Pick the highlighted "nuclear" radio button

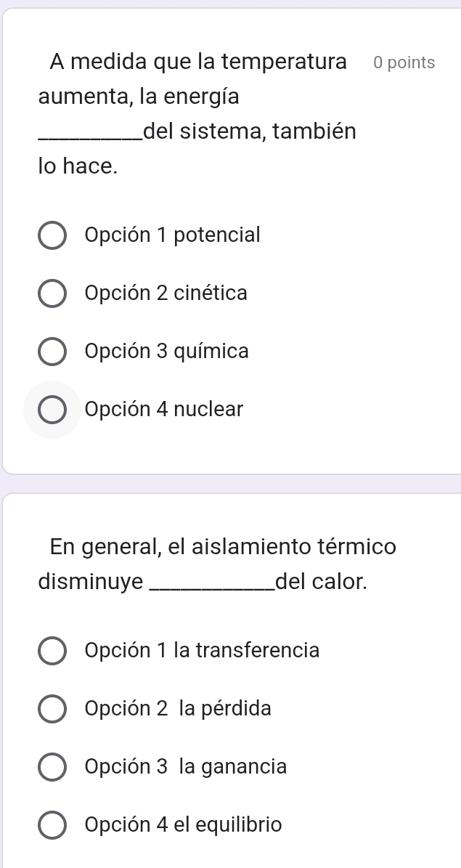[52, 410]
